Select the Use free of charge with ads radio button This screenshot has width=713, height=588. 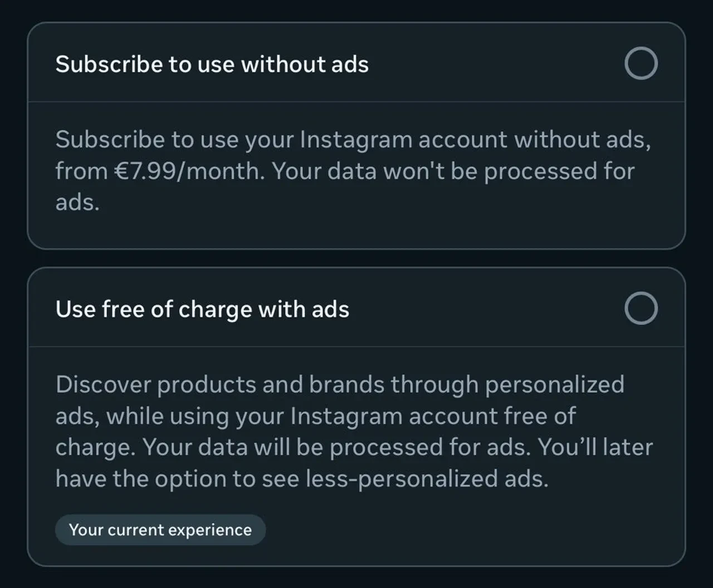(641, 308)
